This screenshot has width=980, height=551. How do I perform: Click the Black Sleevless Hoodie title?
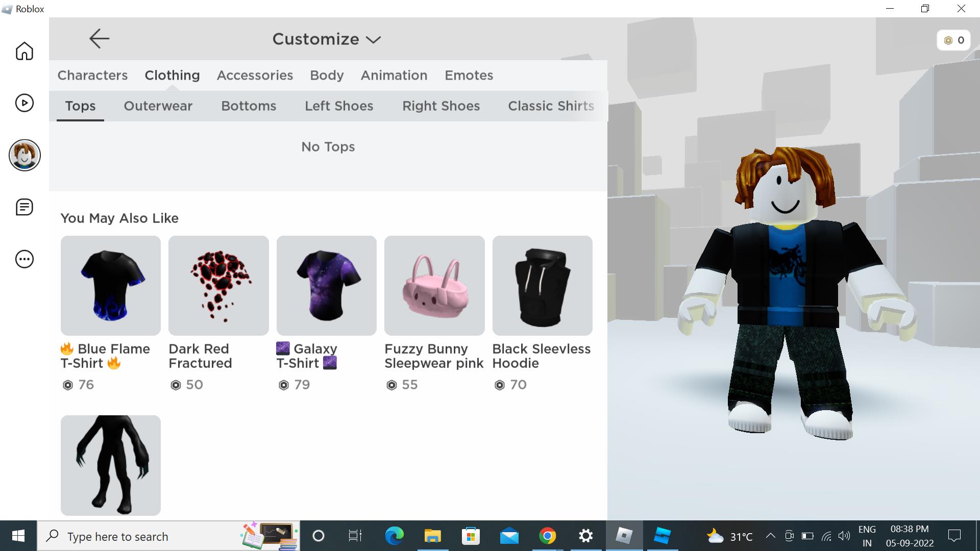pyautogui.click(x=542, y=356)
